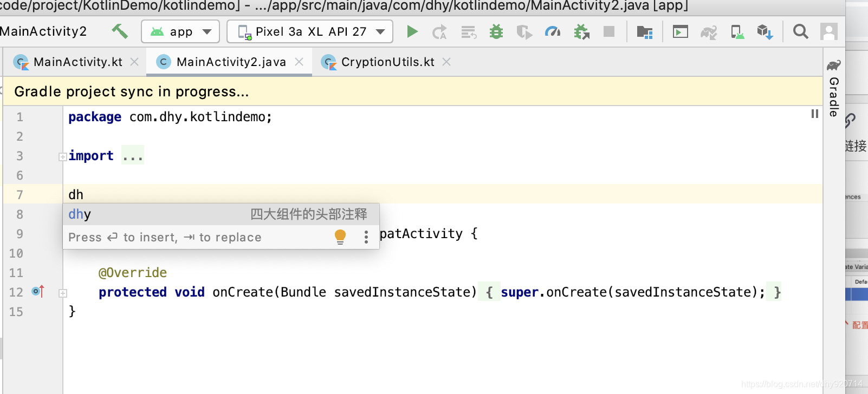Select dhy live template completion suggestion
The height and width of the screenshot is (394, 868).
pyautogui.click(x=221, y=214)
